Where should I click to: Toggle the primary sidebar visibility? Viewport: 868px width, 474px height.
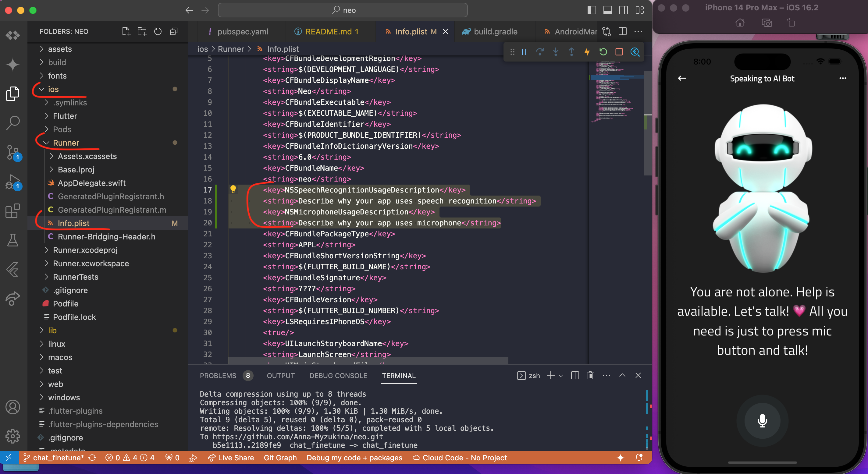point(592,10)
